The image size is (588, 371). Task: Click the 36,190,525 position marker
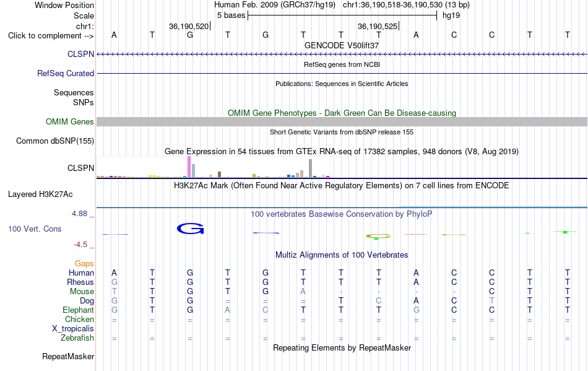pos(378,26)
